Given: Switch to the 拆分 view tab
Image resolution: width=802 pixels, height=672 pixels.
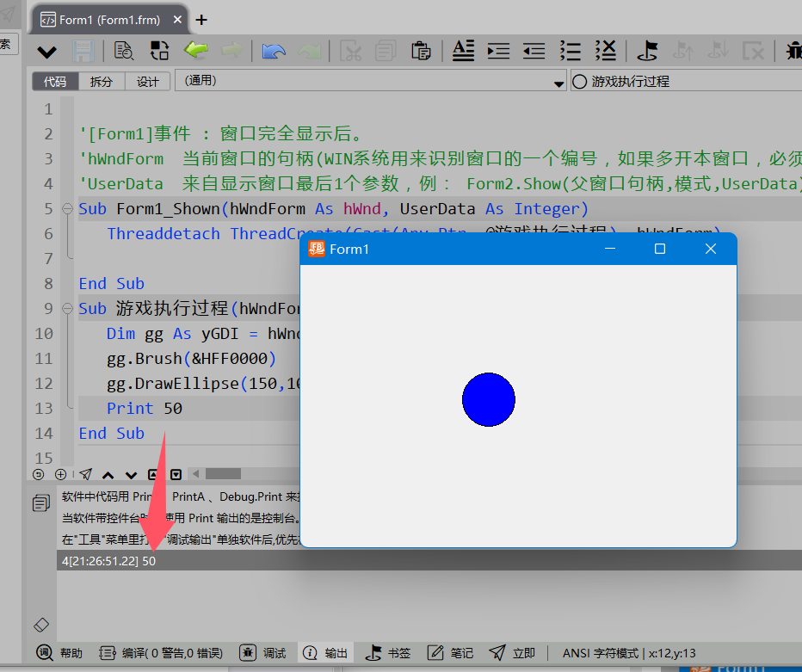Looking at the screenshot, I should coord(102,82).
